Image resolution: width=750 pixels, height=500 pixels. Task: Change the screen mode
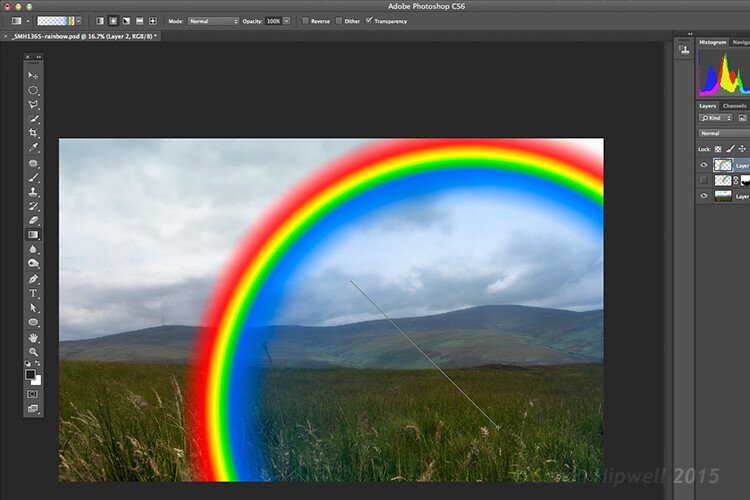click(x=33, y=408)
